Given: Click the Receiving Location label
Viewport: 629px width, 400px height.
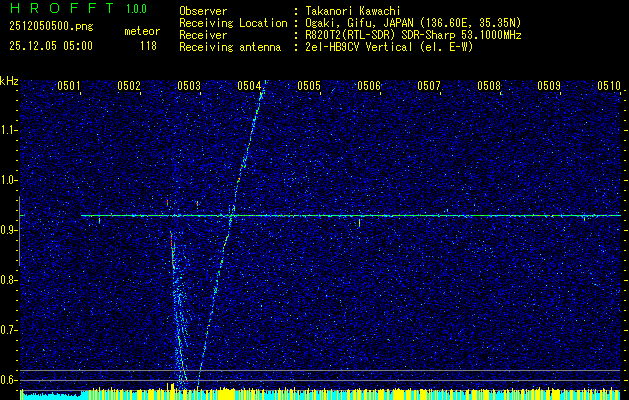Looking at the screenshot, I should coord(233,23).
